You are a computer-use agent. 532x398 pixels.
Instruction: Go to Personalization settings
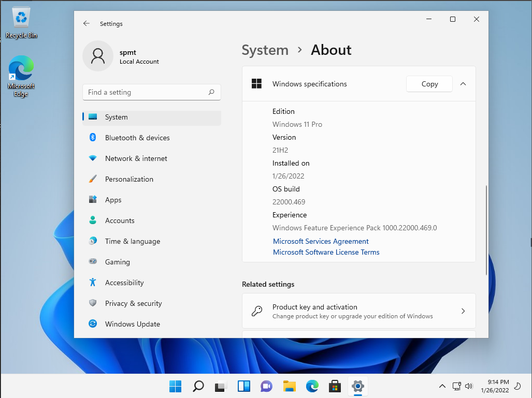click(x=152, y=180)
